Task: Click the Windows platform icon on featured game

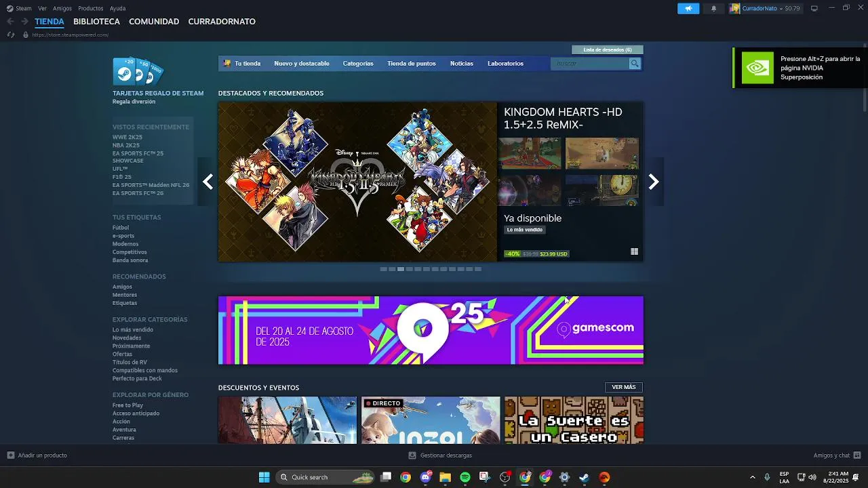Action: [634, 251]
